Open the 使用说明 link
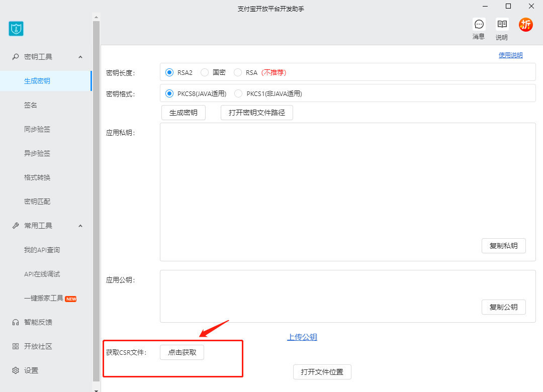The height and width of the screenshot is (392, 543). [510, 55]
